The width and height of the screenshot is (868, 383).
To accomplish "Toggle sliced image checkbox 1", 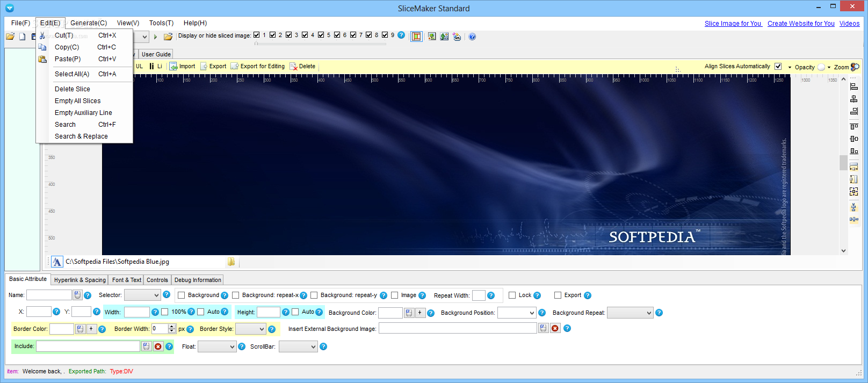I will click(x=257, y=35).
